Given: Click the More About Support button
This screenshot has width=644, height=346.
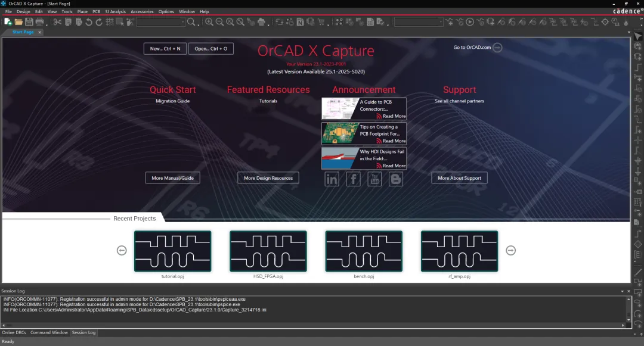Looking at the screenshot, I should pyautogui.click(x=459, y=178).
